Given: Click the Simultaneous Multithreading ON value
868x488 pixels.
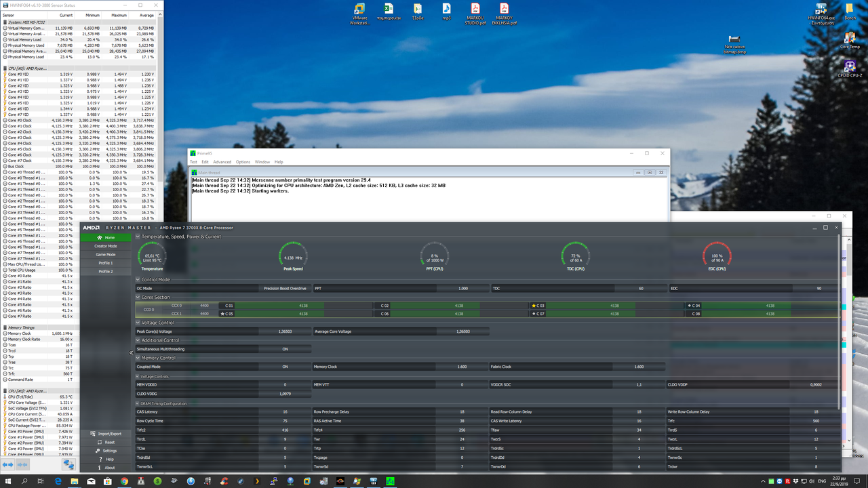Looking at the screenshot, I should 285,349.
